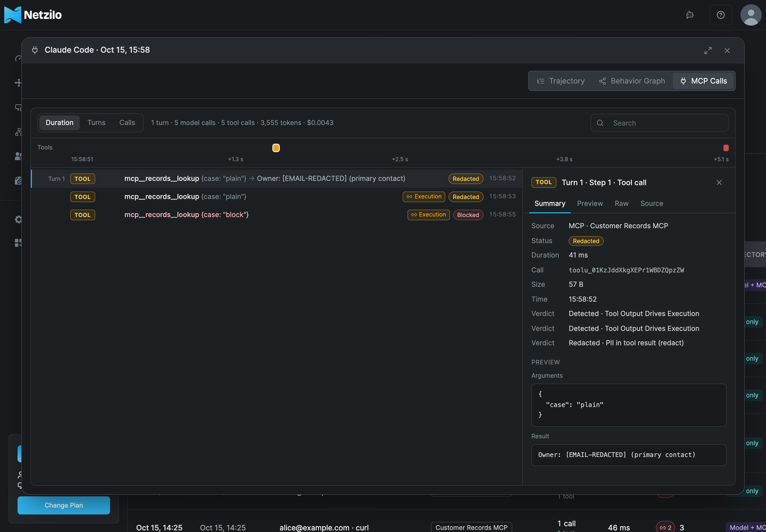Click 'MCP · Customer Records MCP' source value
This screenshot has width=766, height=532.
[618, 226]
